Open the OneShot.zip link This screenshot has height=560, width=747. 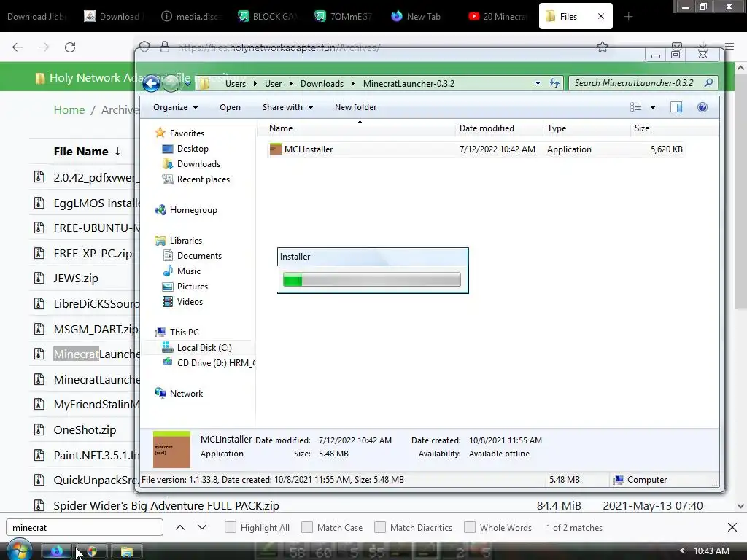85,430
